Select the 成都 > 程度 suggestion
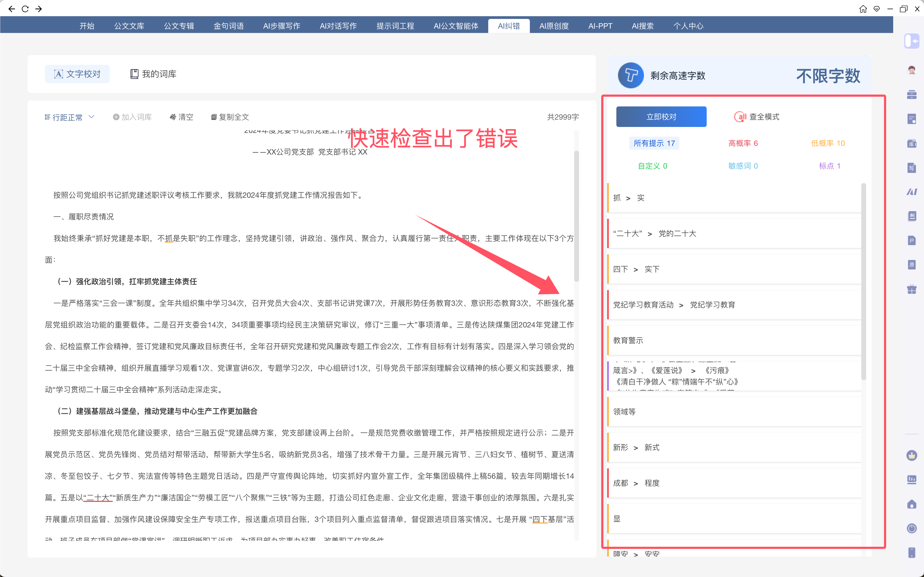Image resolution: width=924 pixels, height=577 pixels. [x=734, y=483]
